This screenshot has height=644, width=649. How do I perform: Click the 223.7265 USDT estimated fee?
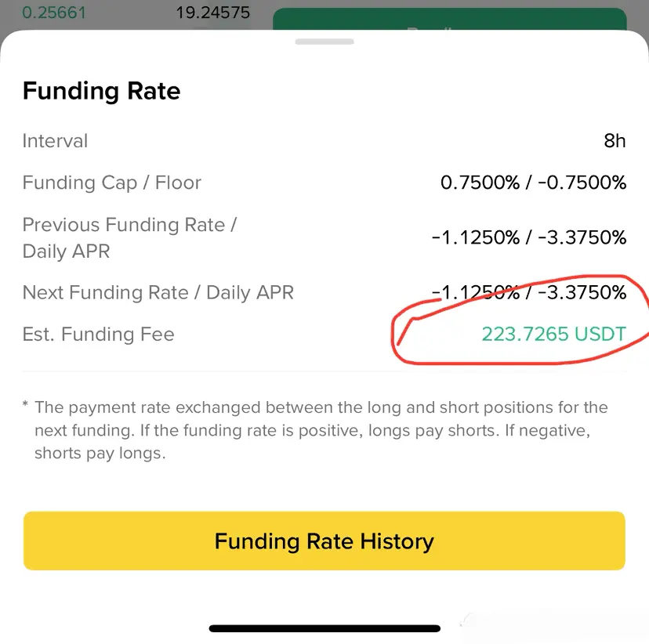[x=553, y=335]
